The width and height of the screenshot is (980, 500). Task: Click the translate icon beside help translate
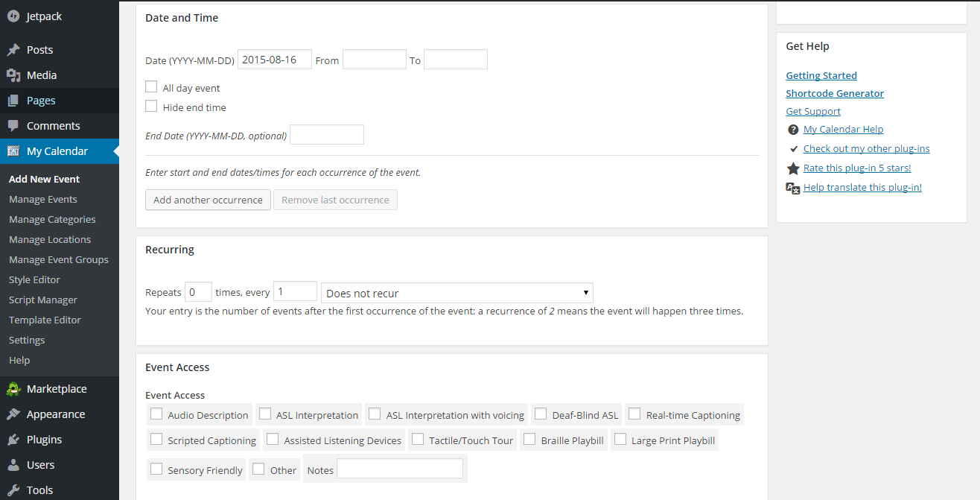tap(793, 188)
